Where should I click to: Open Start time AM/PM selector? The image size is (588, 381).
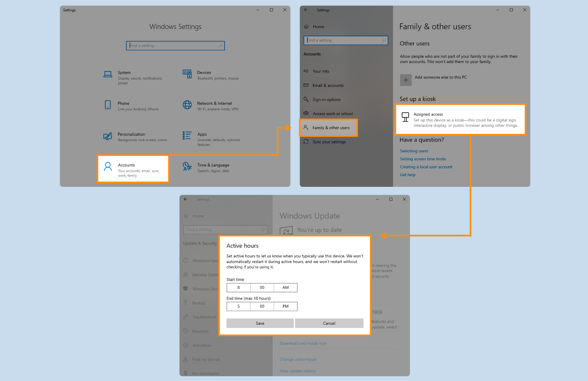click(x=285, y=288)
